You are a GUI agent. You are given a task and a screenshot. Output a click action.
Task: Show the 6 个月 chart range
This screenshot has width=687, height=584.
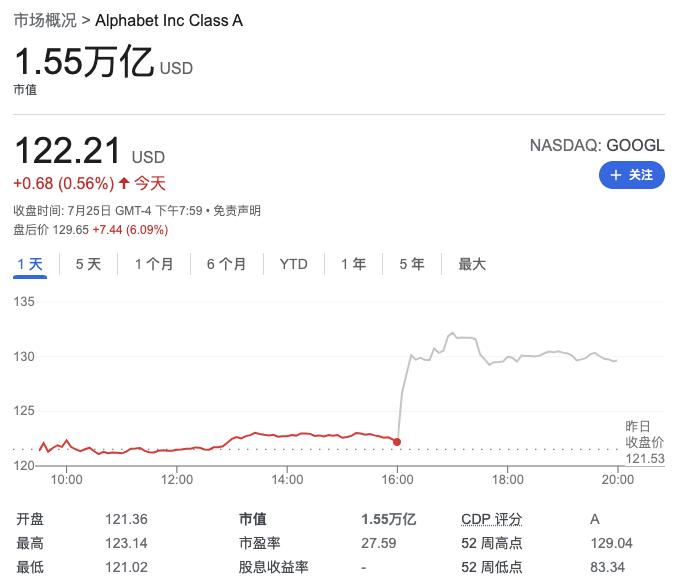pyautogui.click(x=227, y=264)
